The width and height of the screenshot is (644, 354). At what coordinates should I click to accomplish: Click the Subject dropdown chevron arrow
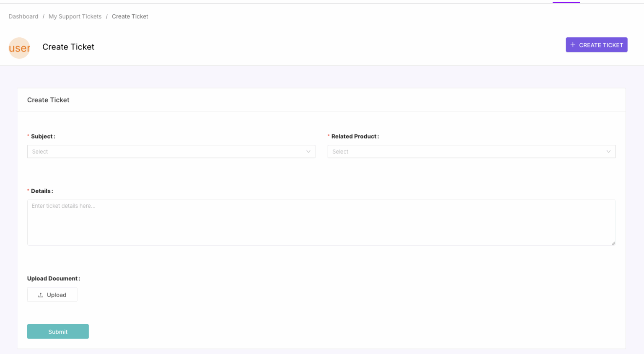click(308, 152)
